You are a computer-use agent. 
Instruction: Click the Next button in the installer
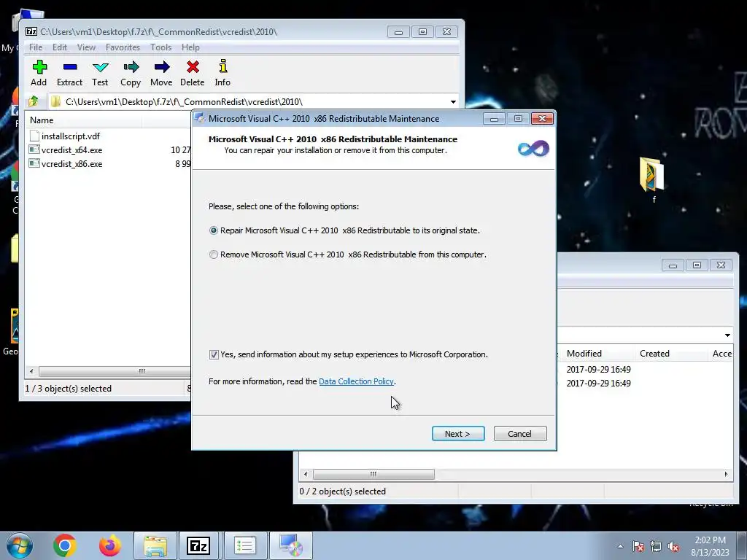coord(458,434)
